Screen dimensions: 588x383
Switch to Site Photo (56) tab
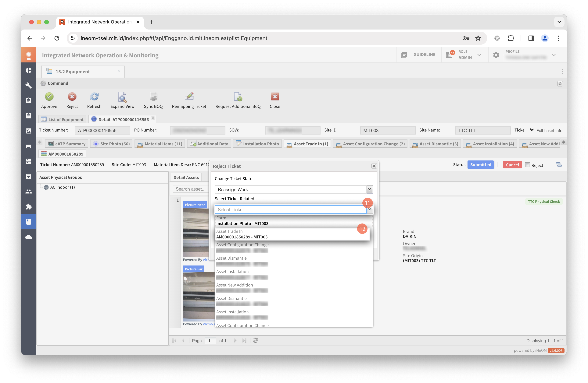pyautogui.click(x=111, y=144)
